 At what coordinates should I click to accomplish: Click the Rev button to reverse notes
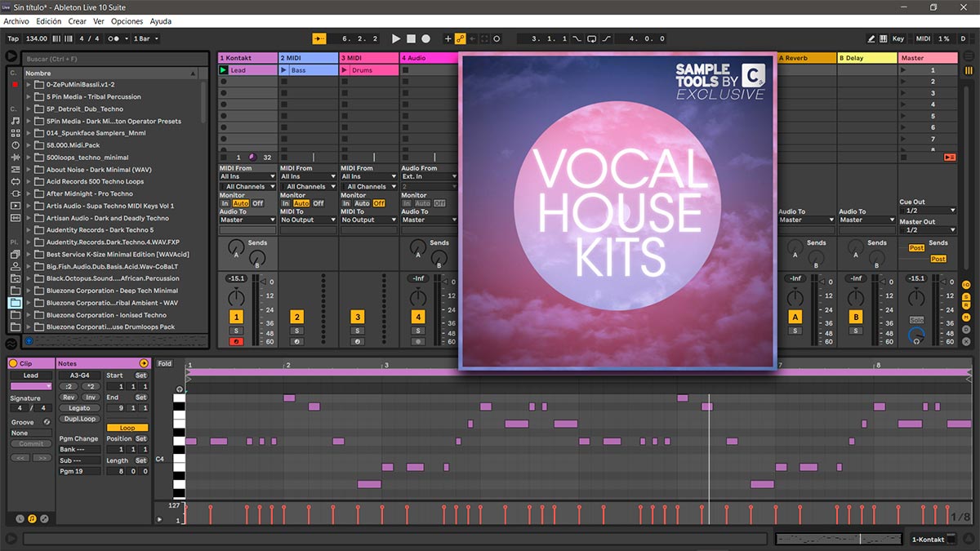[x=69, y=398]
